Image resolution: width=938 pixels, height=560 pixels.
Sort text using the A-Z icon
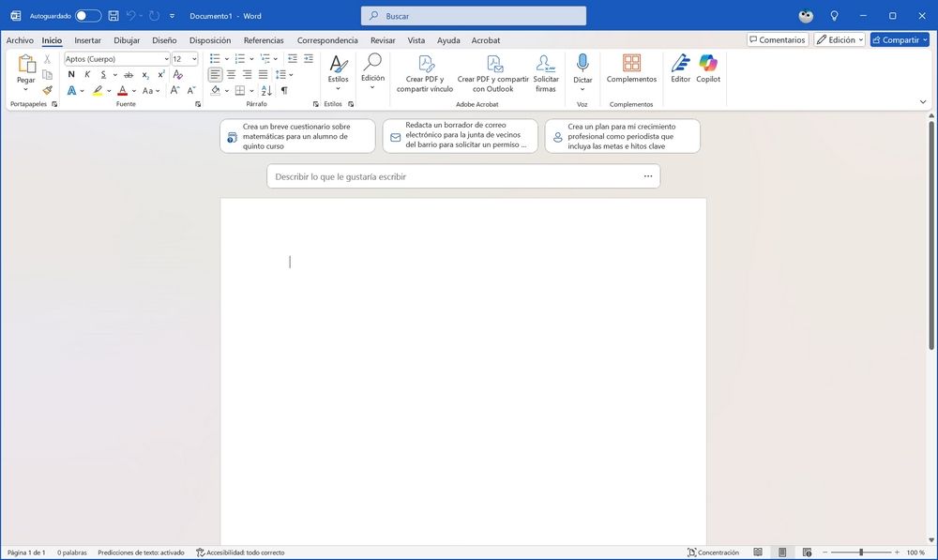click(x=266, y=90)
